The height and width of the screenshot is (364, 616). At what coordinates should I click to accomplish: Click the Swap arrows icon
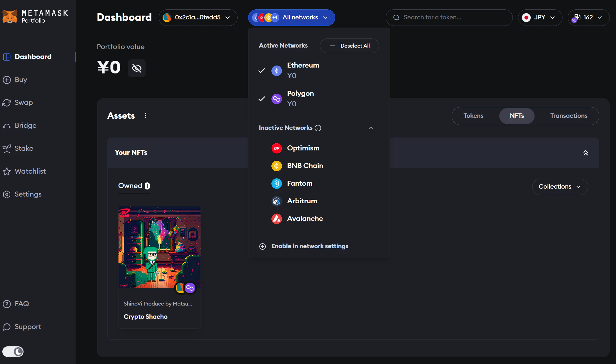pos(7,103)
